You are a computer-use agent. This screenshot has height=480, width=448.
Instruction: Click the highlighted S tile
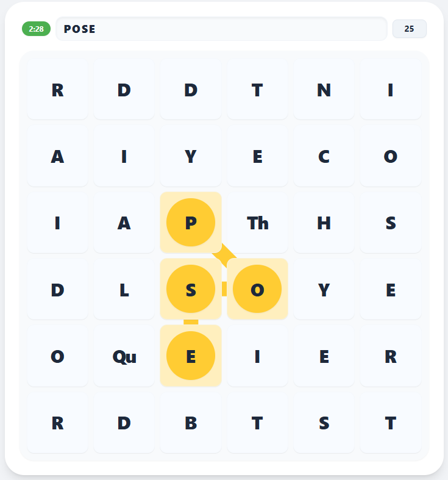[191, 290]
